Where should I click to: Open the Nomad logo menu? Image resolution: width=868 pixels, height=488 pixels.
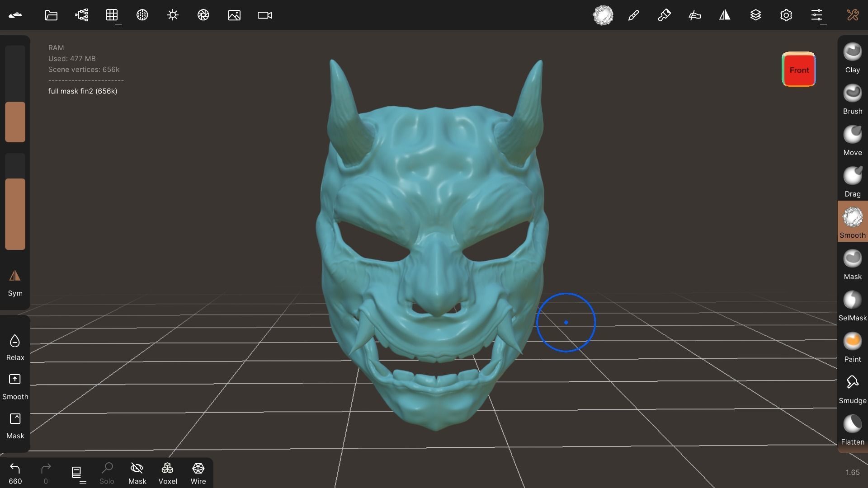15,15
